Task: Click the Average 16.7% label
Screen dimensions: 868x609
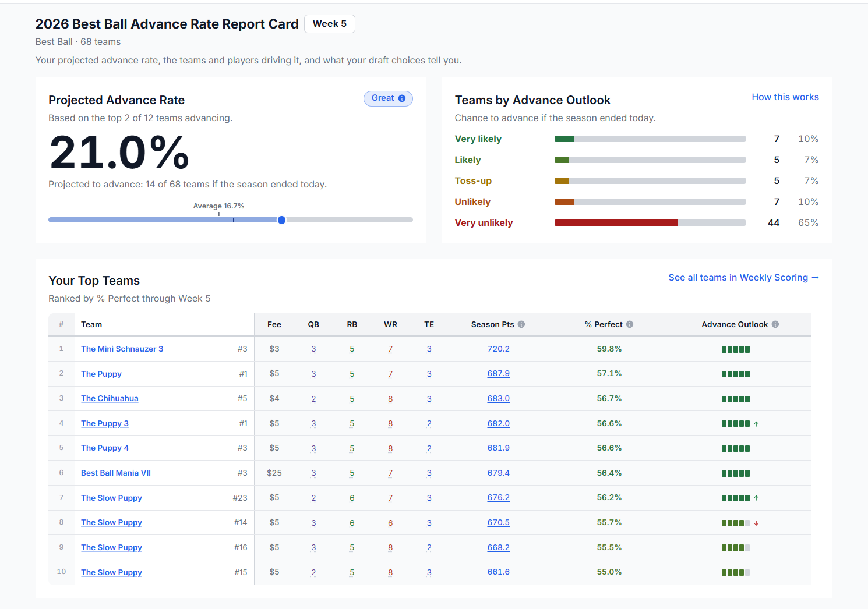Action: pos(218,206)
